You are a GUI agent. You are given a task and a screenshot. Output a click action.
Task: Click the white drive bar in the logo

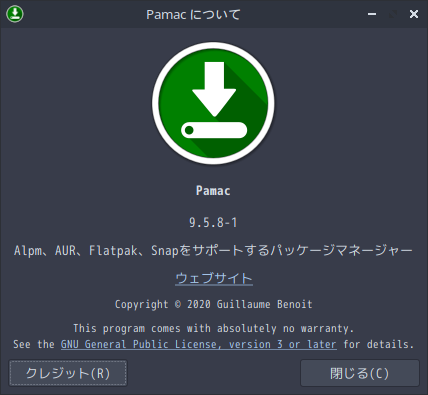pos(214,130)
